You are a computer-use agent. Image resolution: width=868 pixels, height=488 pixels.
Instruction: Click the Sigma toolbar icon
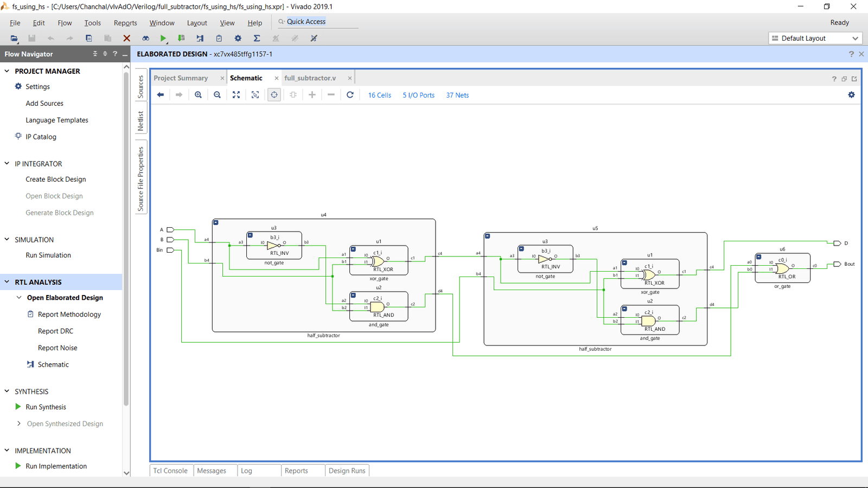[x=257, y=38]
